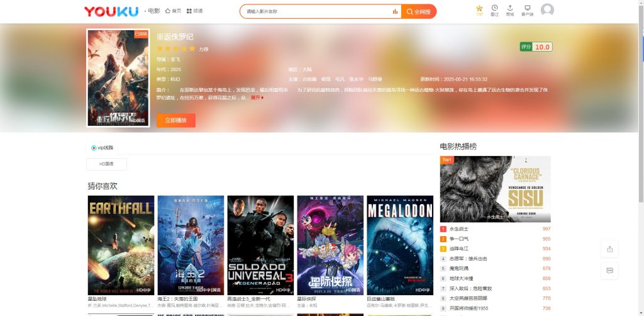The height and width of the screenshot is (316, 644).
Task: Open the Soldado Universal 3 poster
Action: [x=261, y=245]
